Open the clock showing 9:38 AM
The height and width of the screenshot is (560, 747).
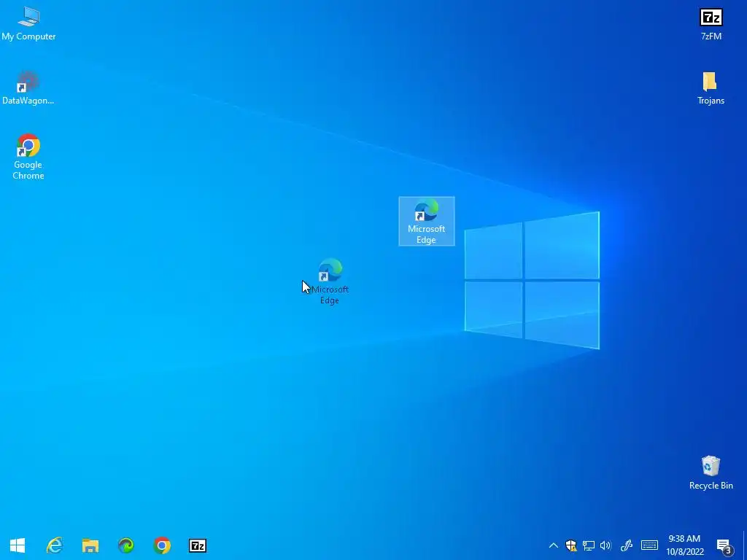[684, 545]
